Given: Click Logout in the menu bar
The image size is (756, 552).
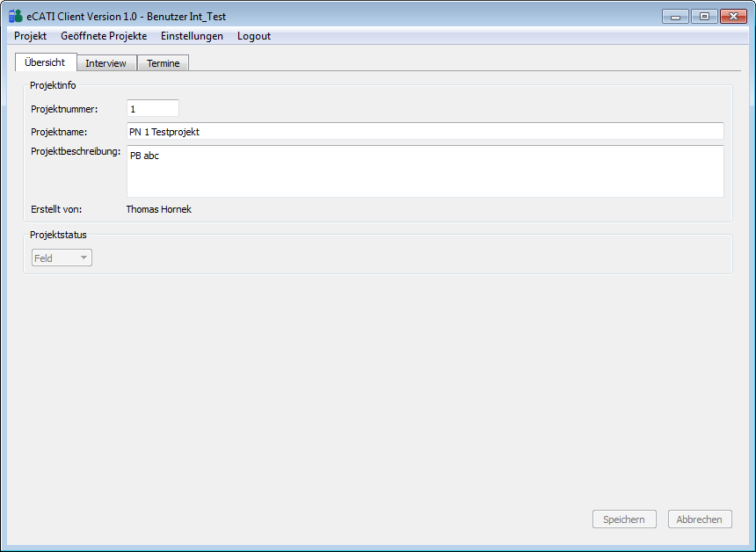Looking at the screenshot, I should (x=254, y=36).
